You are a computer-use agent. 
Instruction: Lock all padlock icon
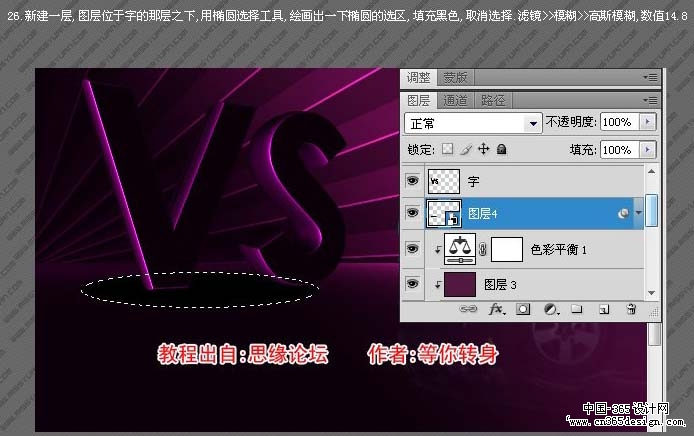501,149
